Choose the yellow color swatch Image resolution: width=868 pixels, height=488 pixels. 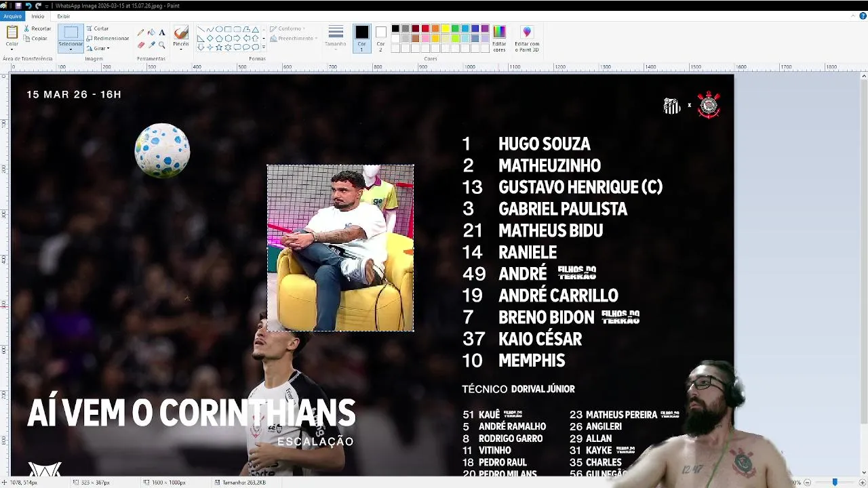click(445, 28)
